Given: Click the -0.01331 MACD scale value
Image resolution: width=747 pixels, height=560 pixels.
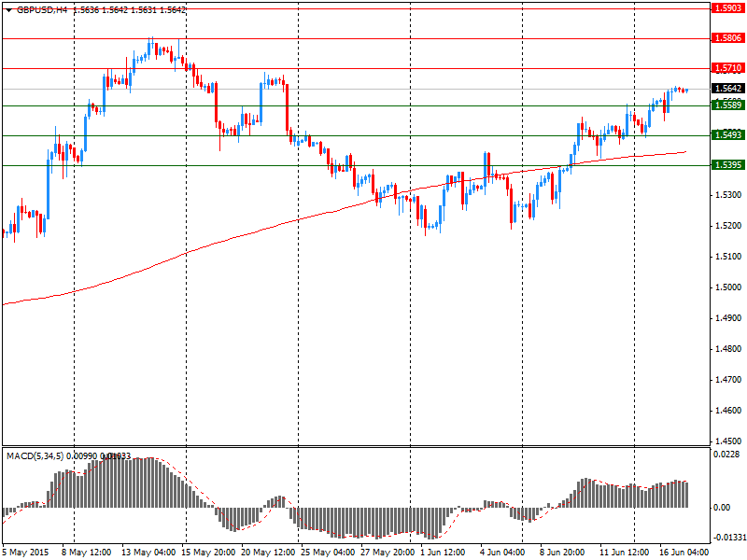Looking at the screenshot, I should pos(727,538).
